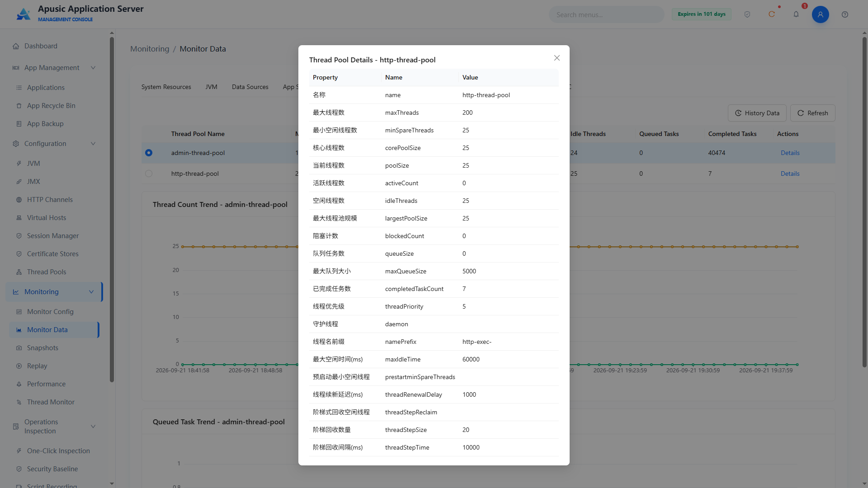Image resolution: width=868 pixels, height=488 pixels.
Task: Click Monitoring in the breadcrumb
Action: click(x=150, y=49)
